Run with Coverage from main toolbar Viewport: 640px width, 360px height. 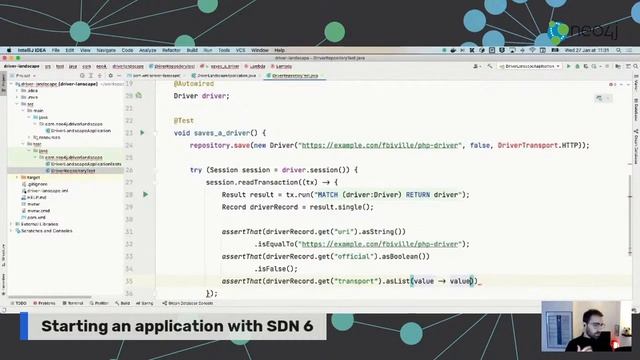click(586, 66)
